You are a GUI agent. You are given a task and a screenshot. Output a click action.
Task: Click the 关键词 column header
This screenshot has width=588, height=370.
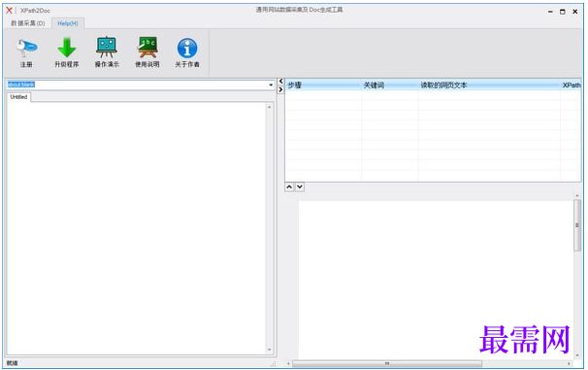click(x=390, y=85)
